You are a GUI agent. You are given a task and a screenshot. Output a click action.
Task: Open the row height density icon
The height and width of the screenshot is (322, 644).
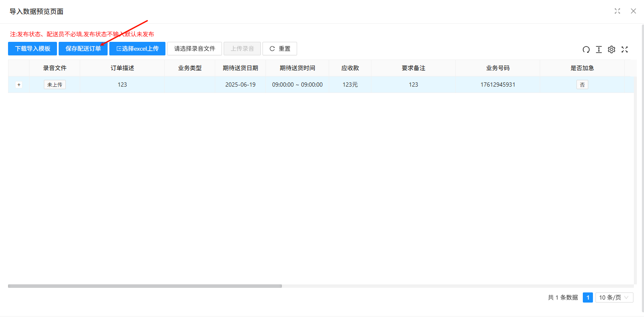point(599,49)
